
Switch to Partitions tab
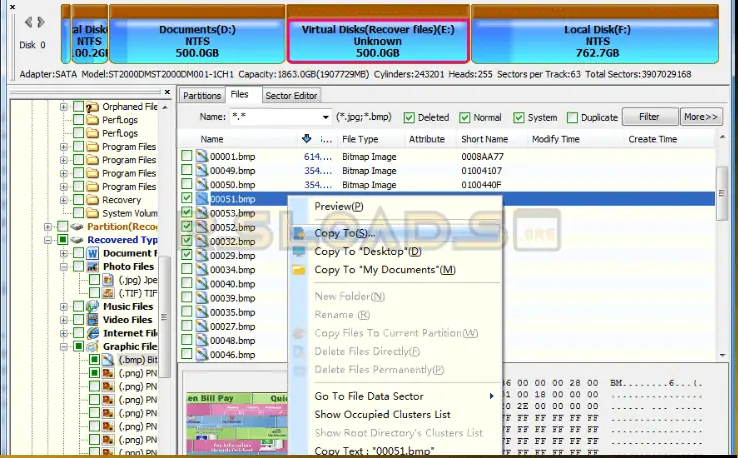click(x=202, y=96)
